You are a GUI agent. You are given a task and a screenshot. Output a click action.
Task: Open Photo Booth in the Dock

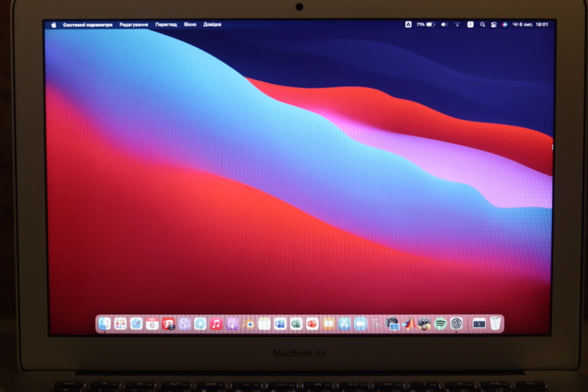click(168, 324)
